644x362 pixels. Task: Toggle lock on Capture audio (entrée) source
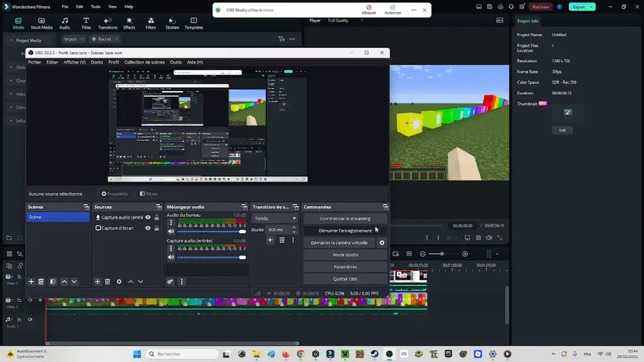tap(157, 217)
